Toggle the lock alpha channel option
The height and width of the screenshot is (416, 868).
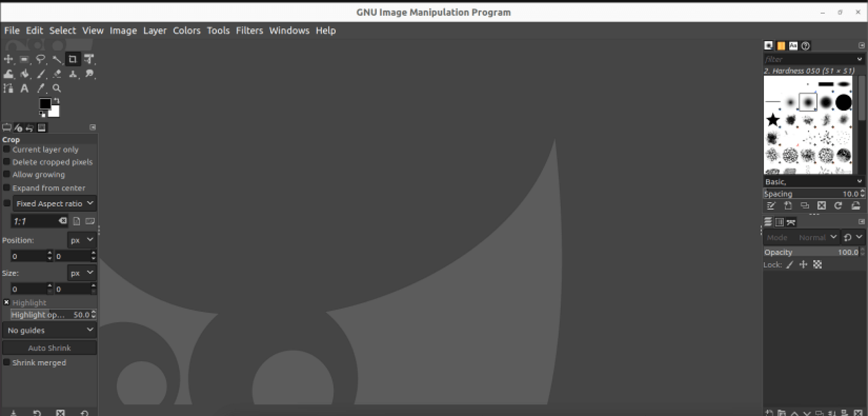[818, 265]
